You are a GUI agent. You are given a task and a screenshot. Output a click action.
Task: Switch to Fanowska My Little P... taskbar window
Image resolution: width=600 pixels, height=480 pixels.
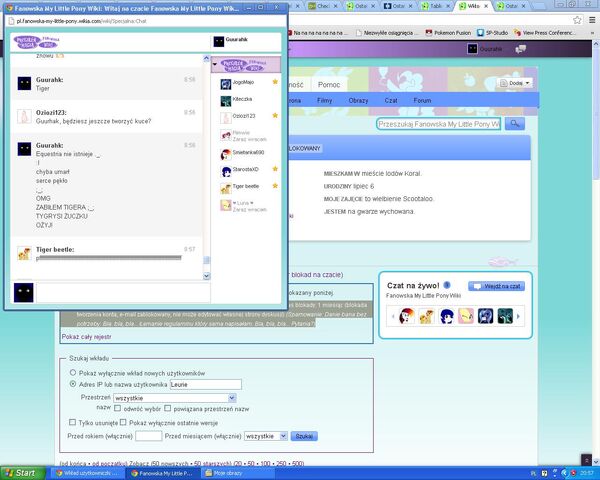pos(162,473)
